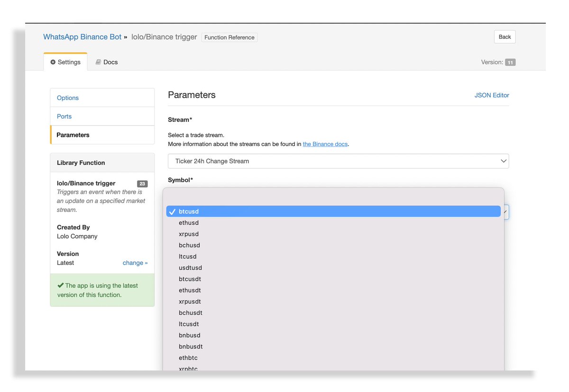The width and height of the screenshot is (569, 392).
Task: Choose bchusdt in the symbol list
Action: point(333,313)
